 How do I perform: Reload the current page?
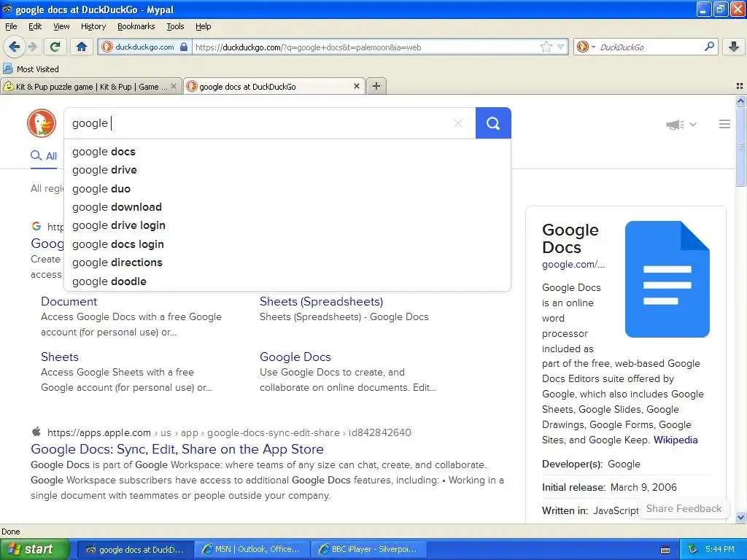coord(55,47)
